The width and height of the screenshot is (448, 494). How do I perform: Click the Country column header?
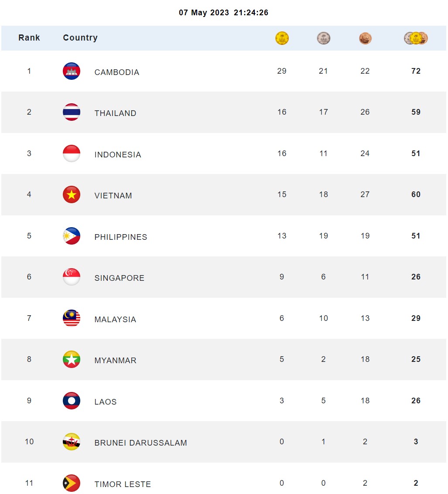(x=80, y=38)
